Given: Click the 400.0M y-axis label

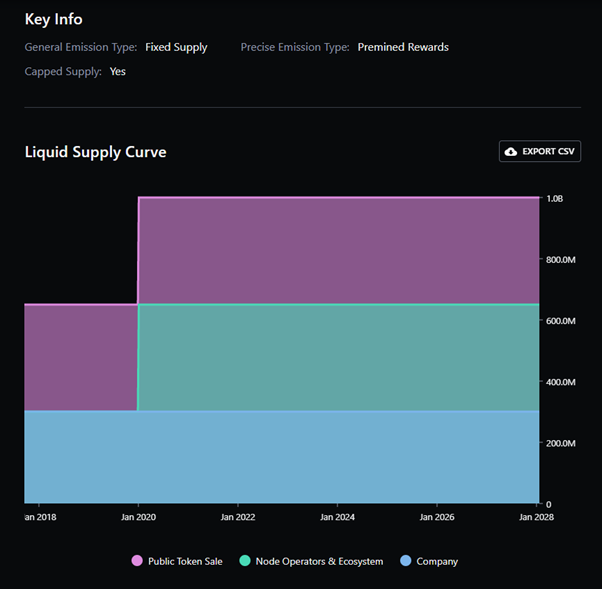Looking at the screenshot, I should click(x=561, y=382).
